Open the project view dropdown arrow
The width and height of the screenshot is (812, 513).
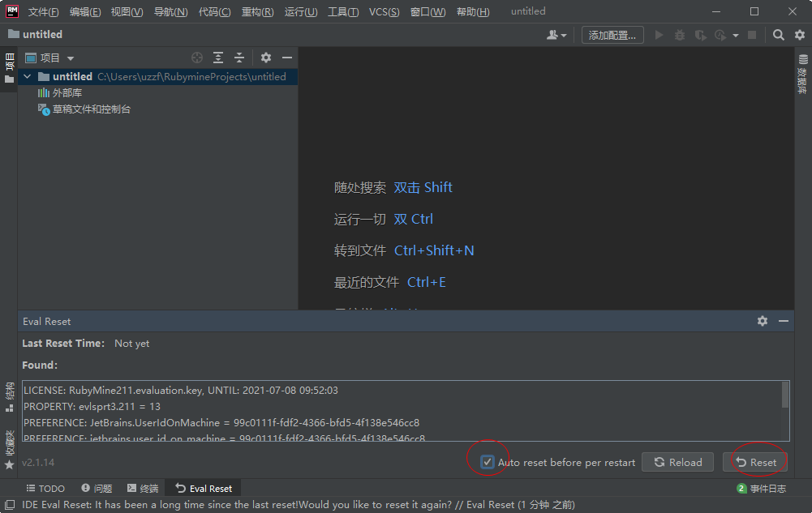[71, 58]
